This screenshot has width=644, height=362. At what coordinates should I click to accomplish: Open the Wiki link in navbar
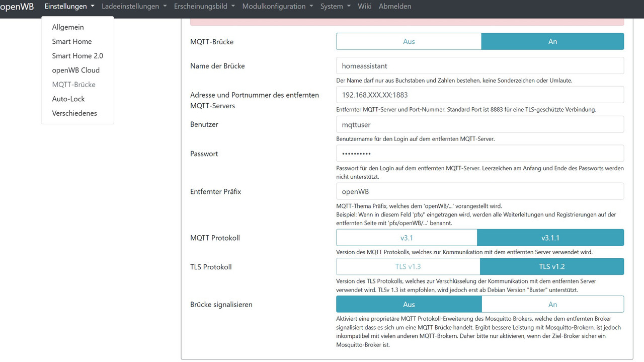(365, 7)
